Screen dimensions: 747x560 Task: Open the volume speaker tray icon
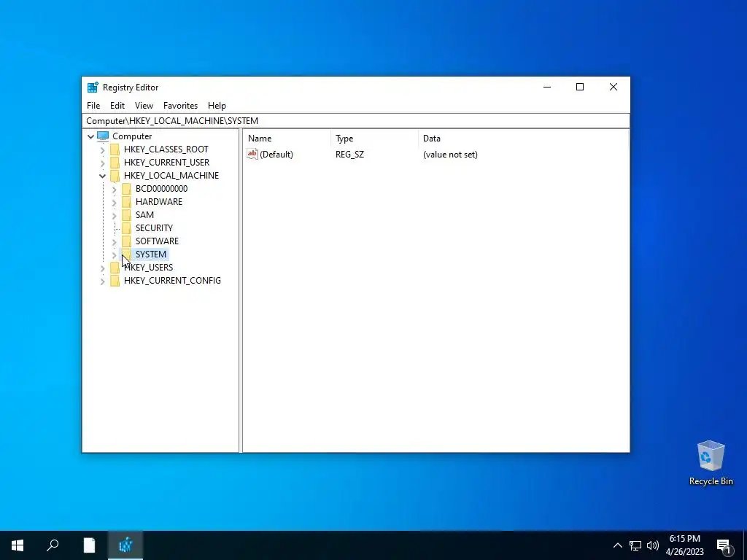tap(653, 545)
